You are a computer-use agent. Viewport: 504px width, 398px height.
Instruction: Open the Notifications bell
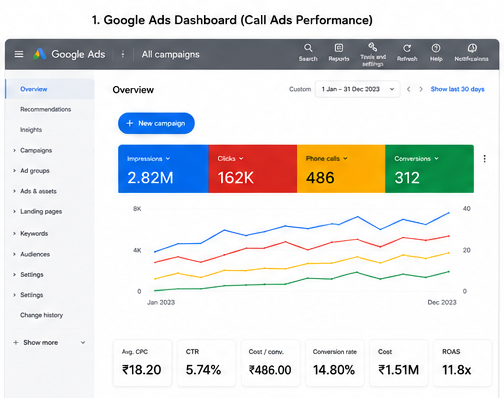point(471,53)
